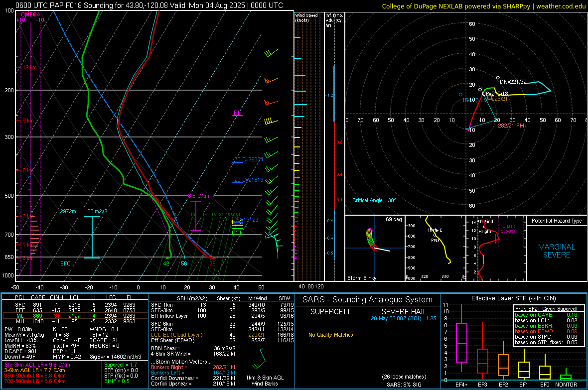Click the 9 km height marker
This screenshot has width=588, height=390.
click(x=27, y=121)
